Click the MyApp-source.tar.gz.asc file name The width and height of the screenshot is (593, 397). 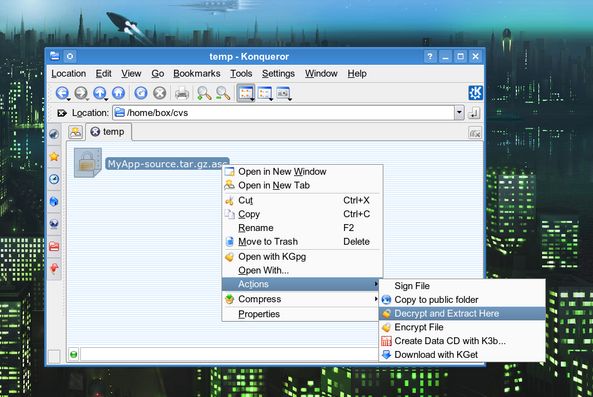(x=167, y=164)
